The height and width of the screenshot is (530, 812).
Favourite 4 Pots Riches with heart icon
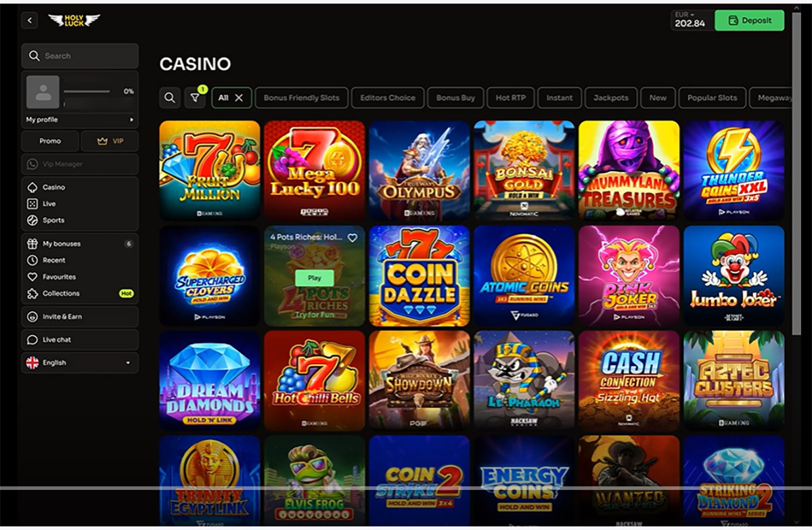point(352,238)
